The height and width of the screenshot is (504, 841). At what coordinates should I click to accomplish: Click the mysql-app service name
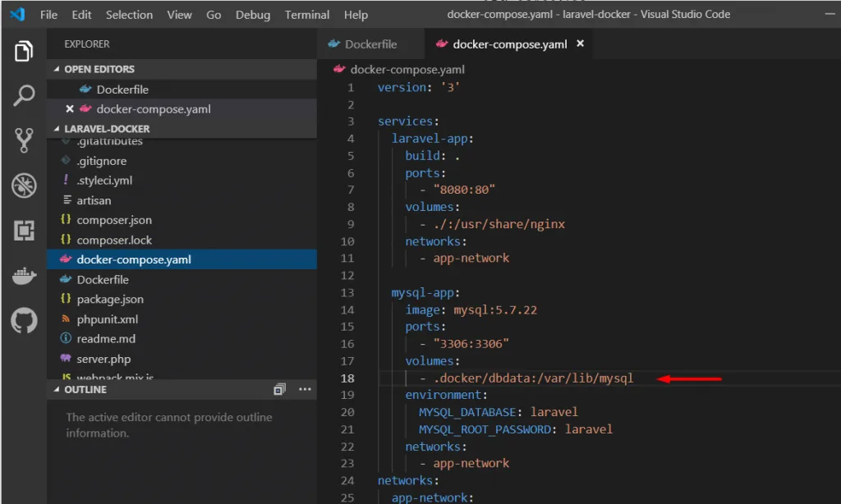coord(423,293)
